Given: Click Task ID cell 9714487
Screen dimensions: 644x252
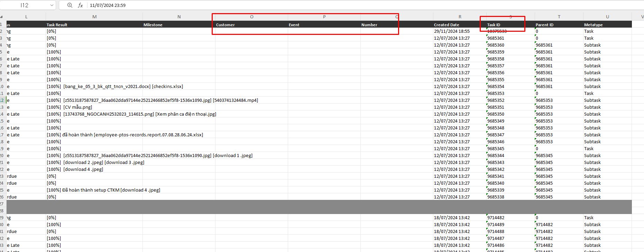Looking at the screenshot, I should [511, 238].
